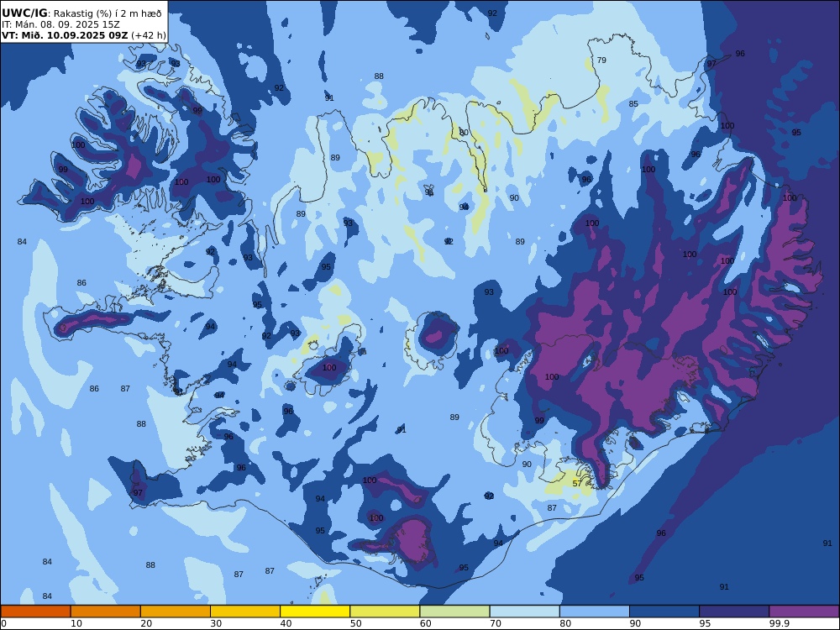Image resolution: width=840 pixels, height=630 pixels.
Task: Pick the 20–30 amber legend swatch
Action: (176, 612)
